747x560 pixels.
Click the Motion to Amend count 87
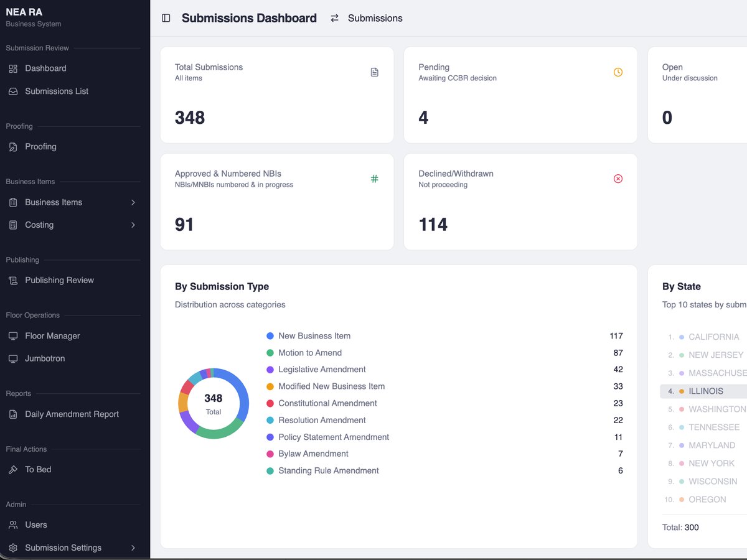pyautogui.click(x=618, y=353)
